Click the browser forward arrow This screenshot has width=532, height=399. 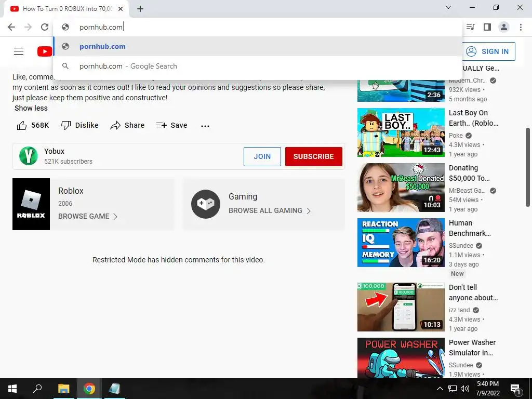tap(28, 27)
